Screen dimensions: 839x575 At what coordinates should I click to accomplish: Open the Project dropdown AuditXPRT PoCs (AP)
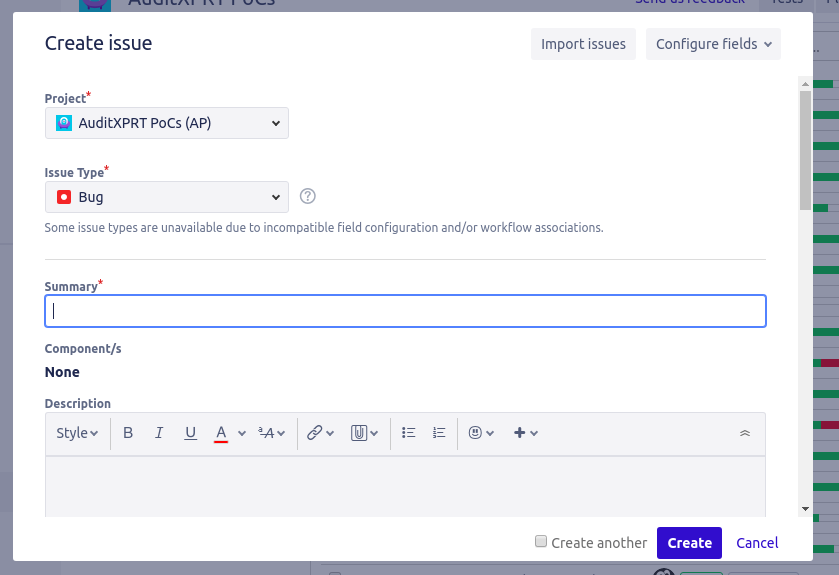pyautogui.click(x=167, y=123)
